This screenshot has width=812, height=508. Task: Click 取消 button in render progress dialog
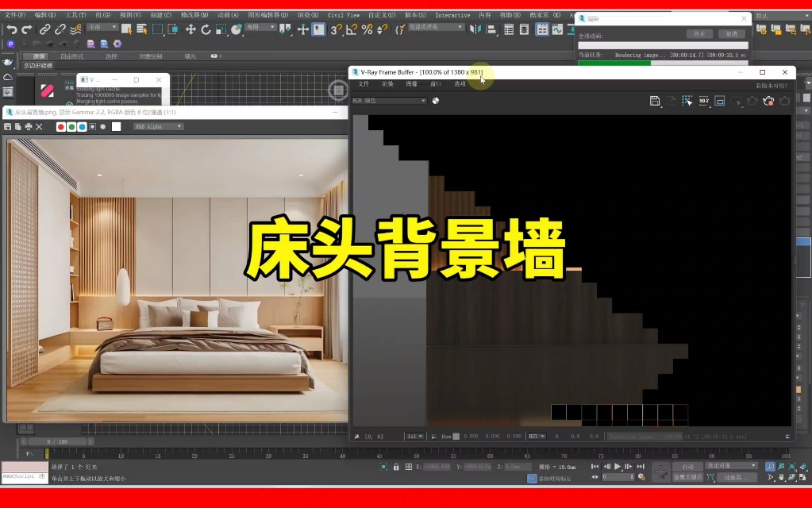click(732, 33)
